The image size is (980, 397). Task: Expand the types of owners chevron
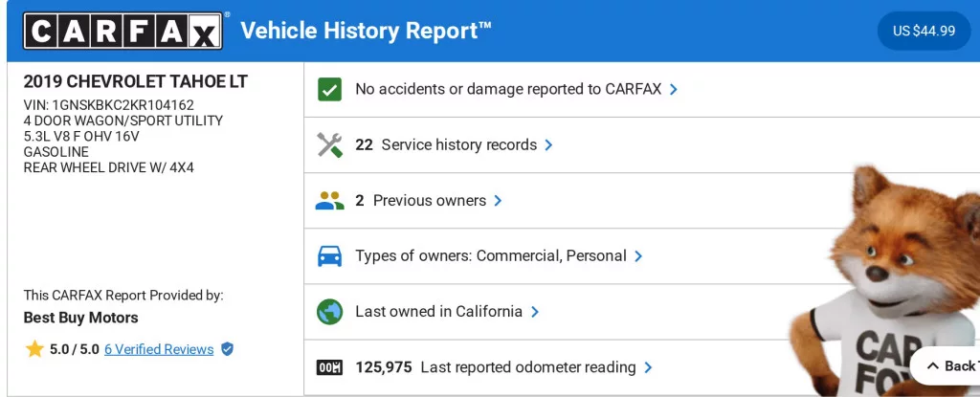pos(638,256)
